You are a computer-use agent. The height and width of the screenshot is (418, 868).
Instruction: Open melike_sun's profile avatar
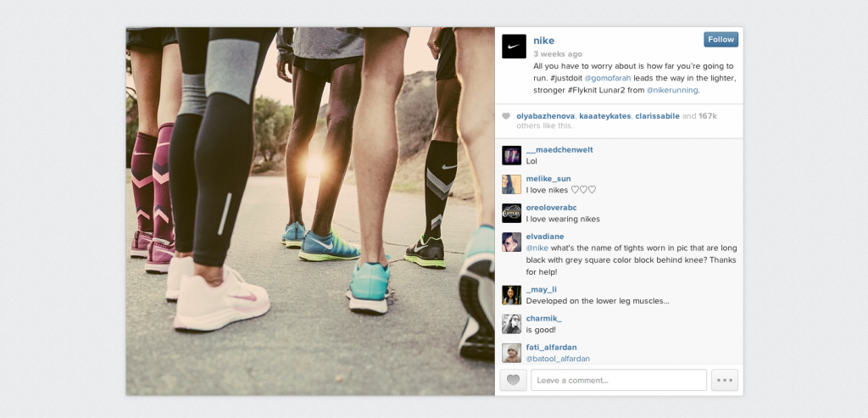click(x=511, y=184)
